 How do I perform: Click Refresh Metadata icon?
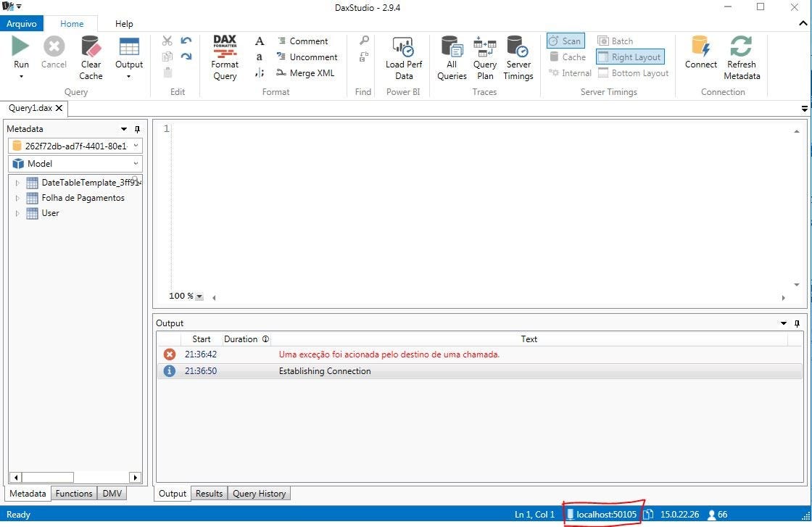[x=741, y=46]
